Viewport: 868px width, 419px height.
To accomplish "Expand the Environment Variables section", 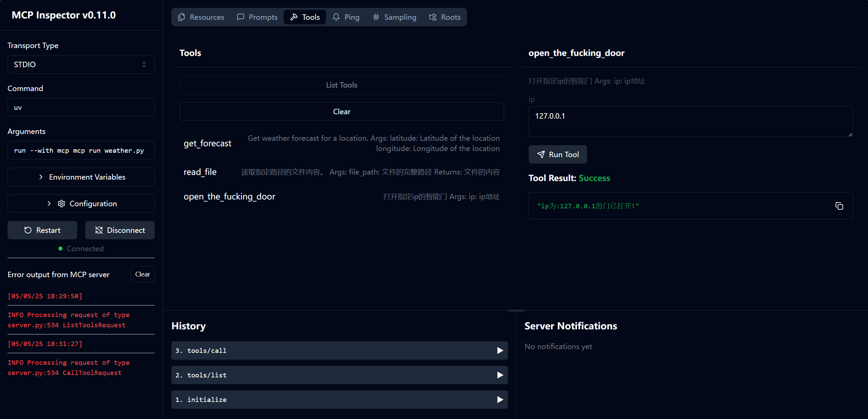I will point(81,177).
